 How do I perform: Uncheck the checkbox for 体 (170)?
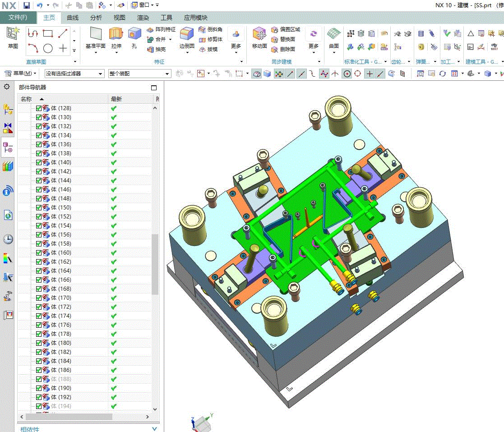tap(38, 298)
